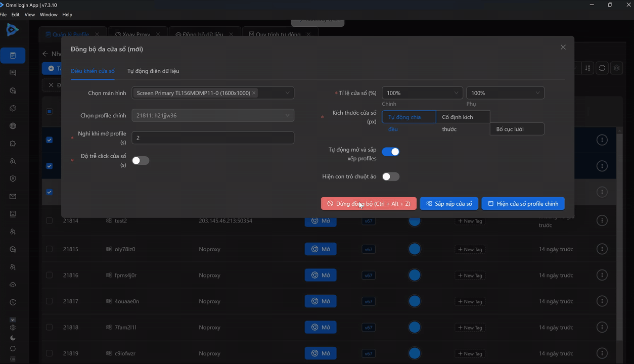Click the cloud sync icon in sidebar

[x=13, y=285]
